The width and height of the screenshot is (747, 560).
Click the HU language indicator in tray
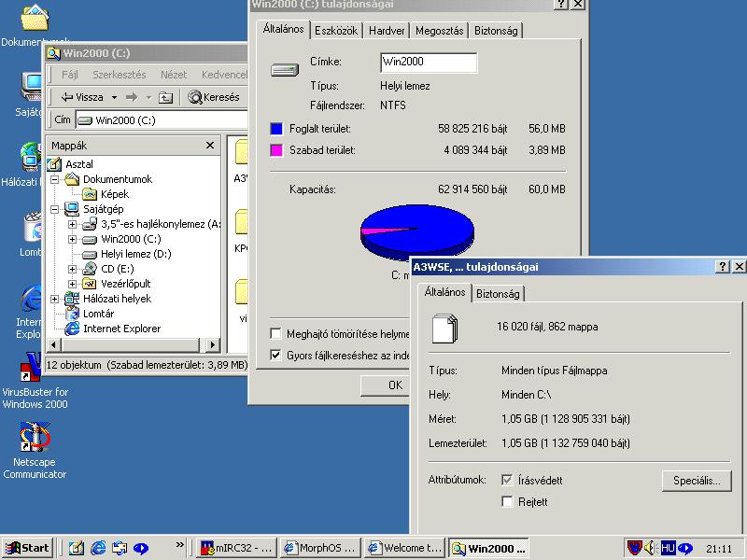pos(668,548)
